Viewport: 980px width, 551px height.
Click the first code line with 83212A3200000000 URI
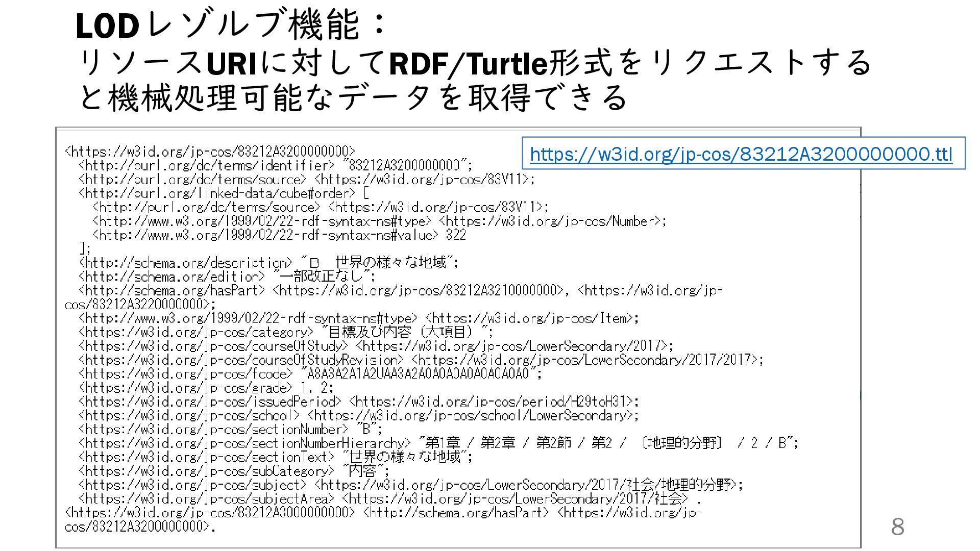(x=210, y=152)
